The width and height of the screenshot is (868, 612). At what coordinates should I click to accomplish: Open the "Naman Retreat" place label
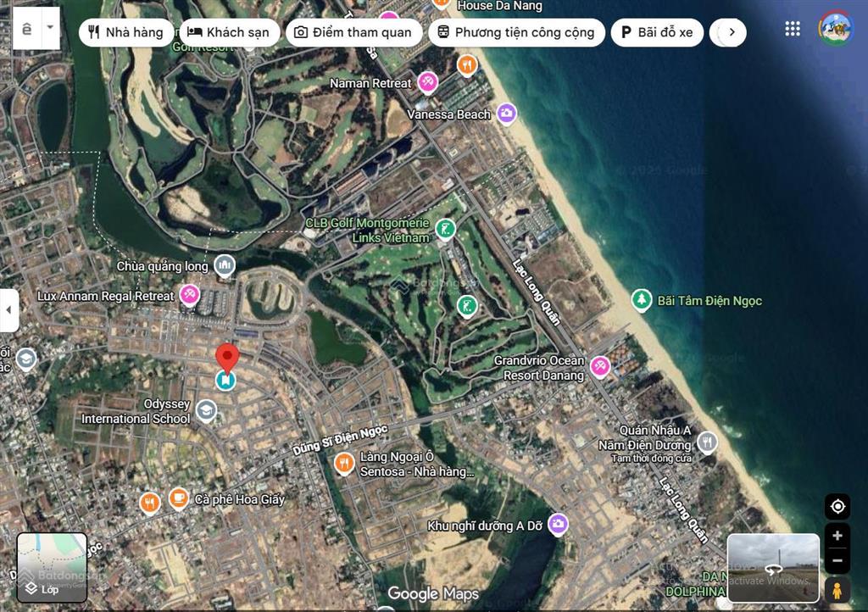tap(370, 84)
